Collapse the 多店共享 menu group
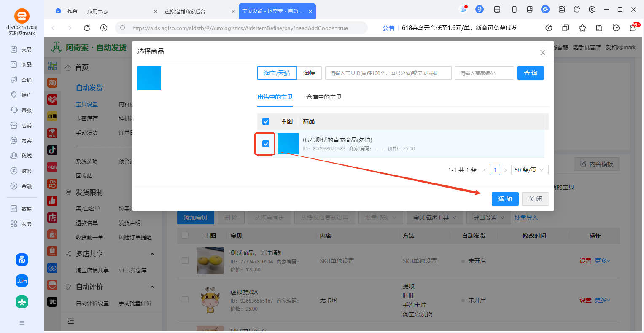Screen dimensions: 644x333 (x=152, y=254)
